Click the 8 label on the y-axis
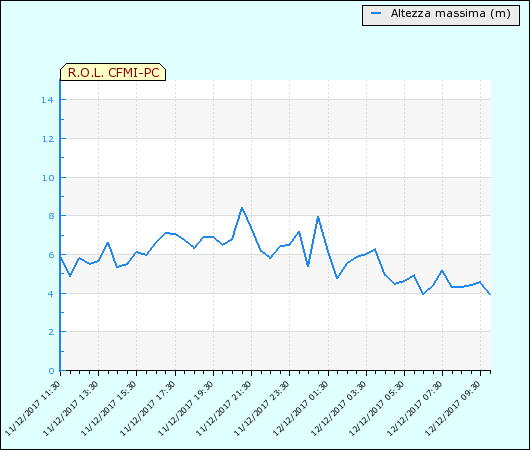Image resolution: width=530 pixels, height=450 pixels. 51,216
